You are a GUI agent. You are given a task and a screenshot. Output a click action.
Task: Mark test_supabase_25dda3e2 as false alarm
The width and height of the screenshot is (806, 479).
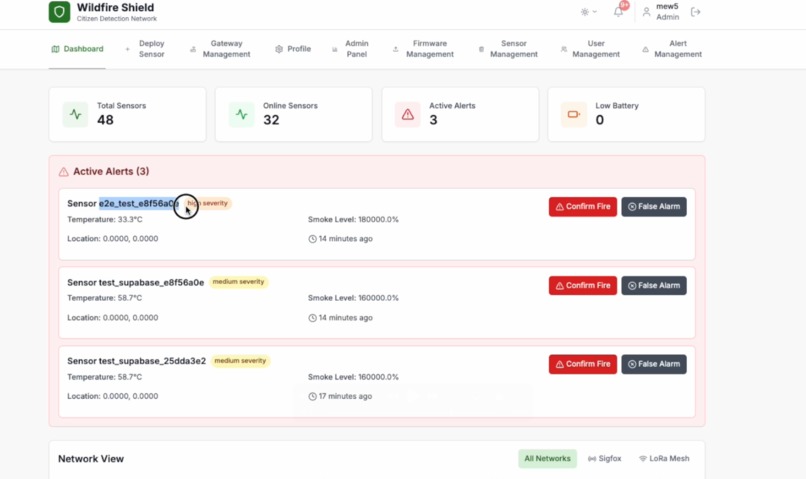click(654, 364)
